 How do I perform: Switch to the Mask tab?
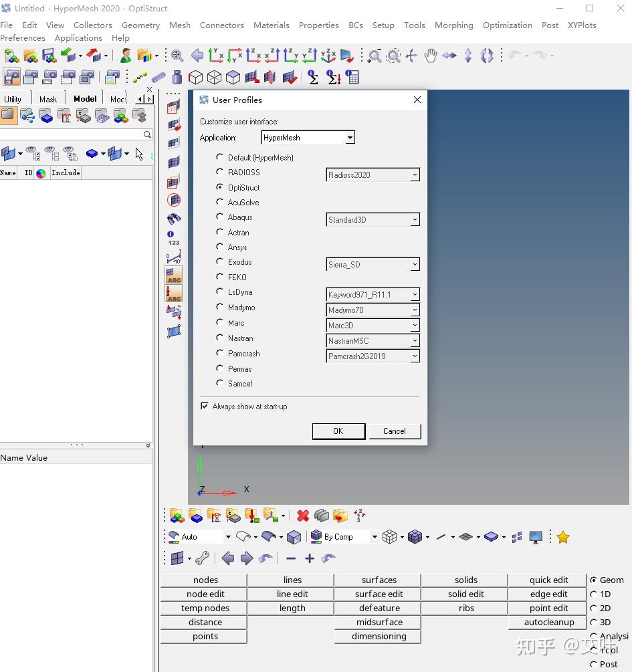coord(48,99)
